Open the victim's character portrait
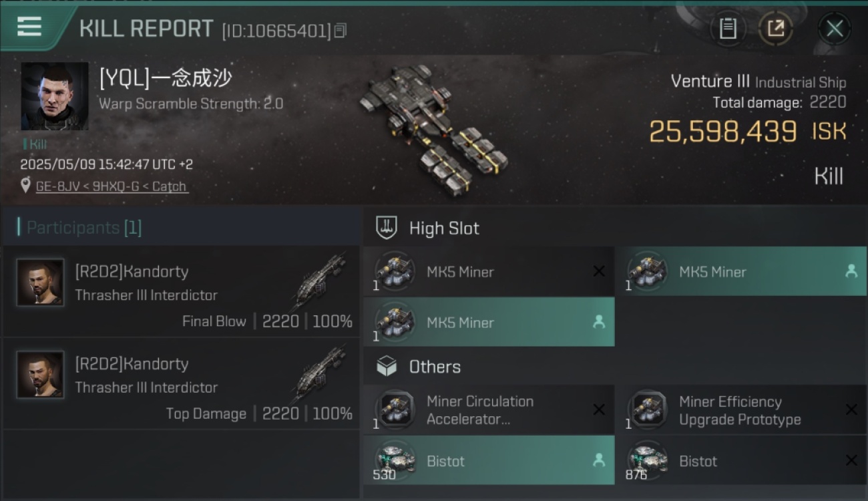 point(55,96)
